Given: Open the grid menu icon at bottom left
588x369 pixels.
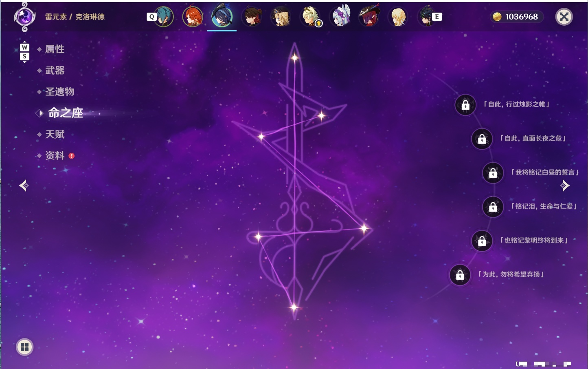Looking at the screenshot, I should (24, 347).
